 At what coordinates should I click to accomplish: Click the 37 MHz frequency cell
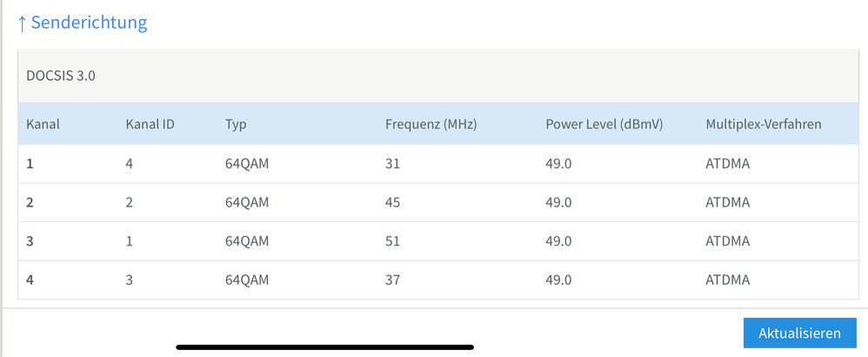[392, 280]
